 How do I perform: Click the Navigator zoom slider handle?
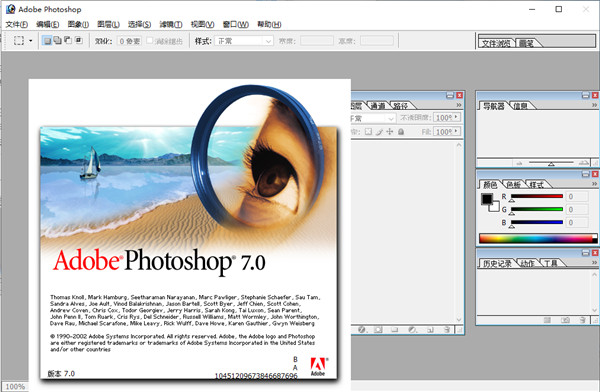[551, 164]
